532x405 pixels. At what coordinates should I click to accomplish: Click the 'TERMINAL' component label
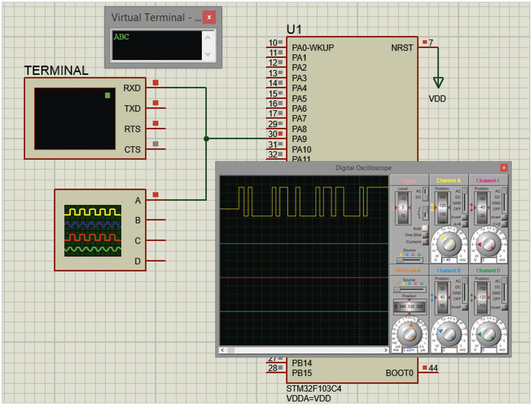point(56,70)
